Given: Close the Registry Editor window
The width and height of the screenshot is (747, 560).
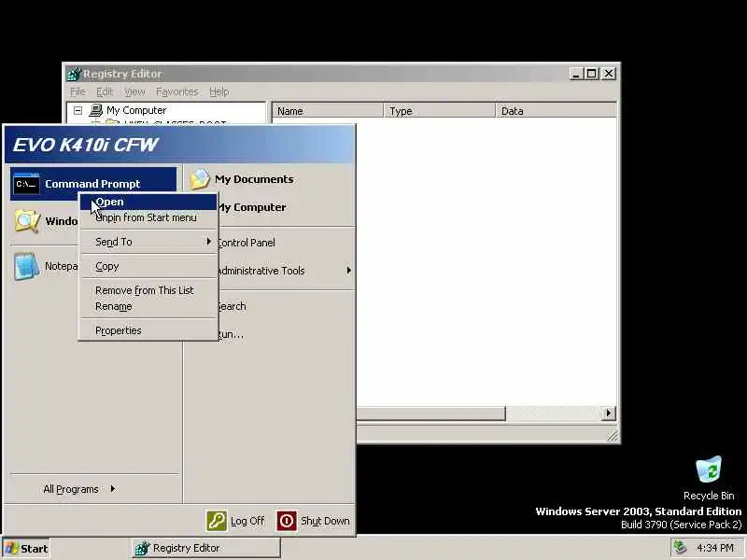Looking at the screenshot, I should tap(609, 74).
